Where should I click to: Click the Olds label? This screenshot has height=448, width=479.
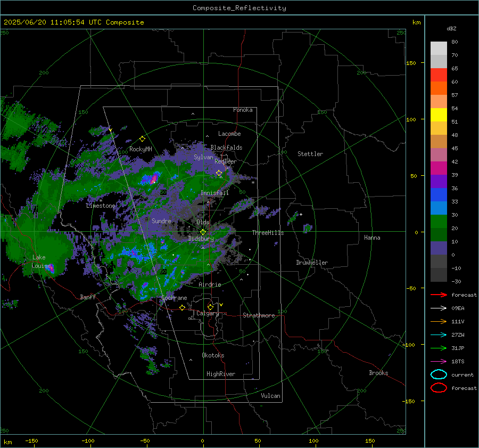tap(203, 222)
